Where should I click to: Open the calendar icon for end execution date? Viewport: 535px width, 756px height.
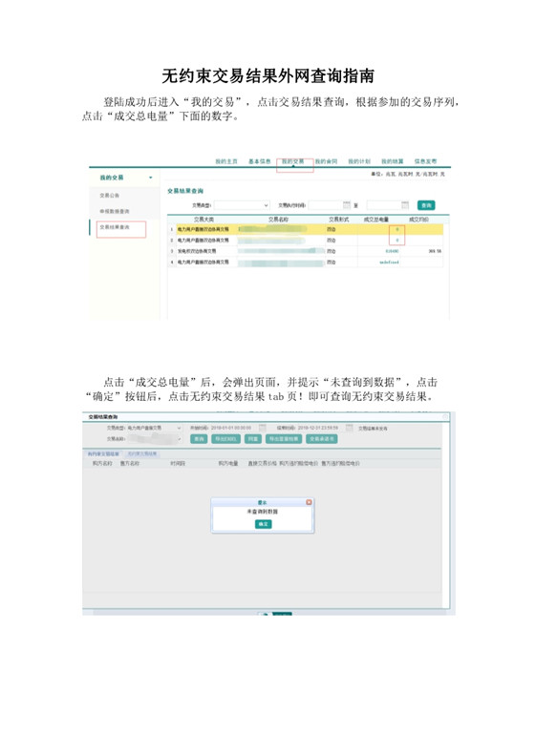(405, 205)
